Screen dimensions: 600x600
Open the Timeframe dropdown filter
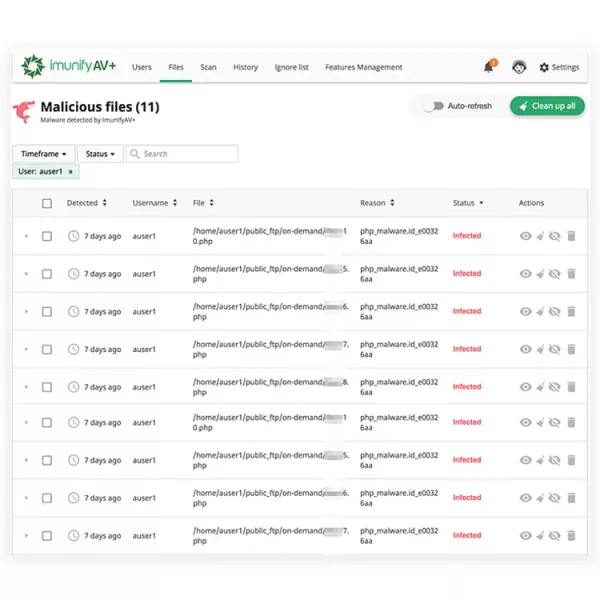44,154
